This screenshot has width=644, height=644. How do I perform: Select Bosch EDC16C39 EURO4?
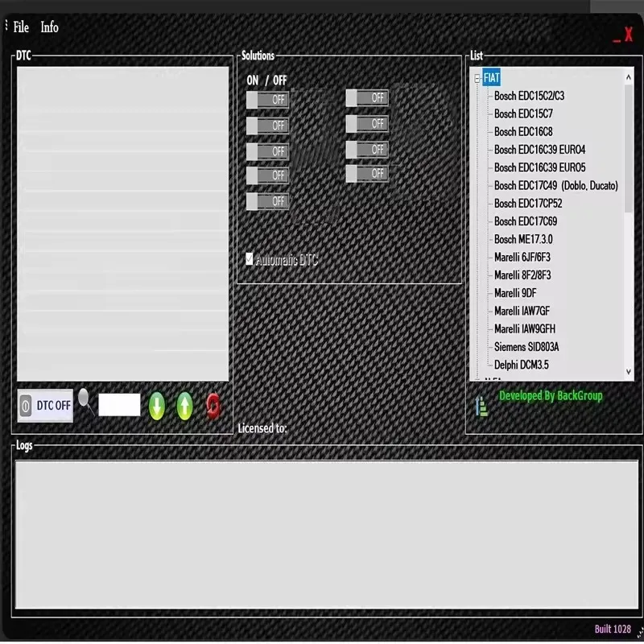click(539, 150)
